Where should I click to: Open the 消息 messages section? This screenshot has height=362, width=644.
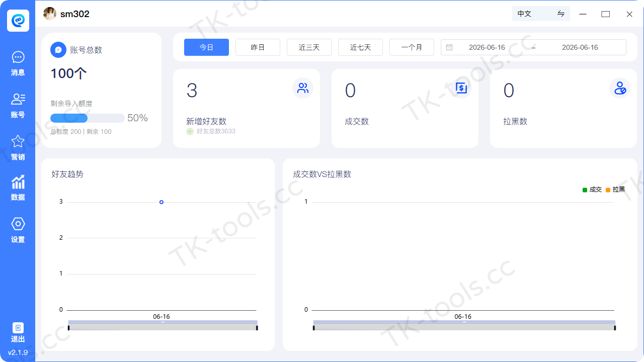[18, 63]
